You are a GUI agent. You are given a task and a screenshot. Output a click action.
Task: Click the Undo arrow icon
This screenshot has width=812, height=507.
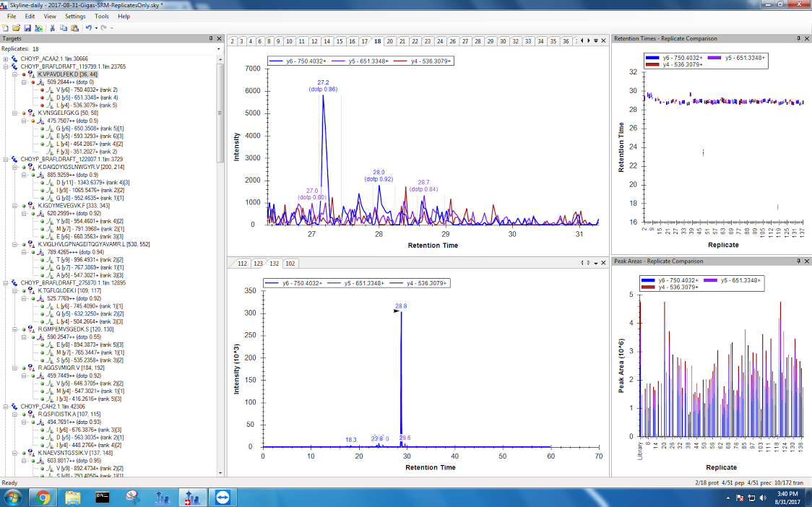pos(88,27)
